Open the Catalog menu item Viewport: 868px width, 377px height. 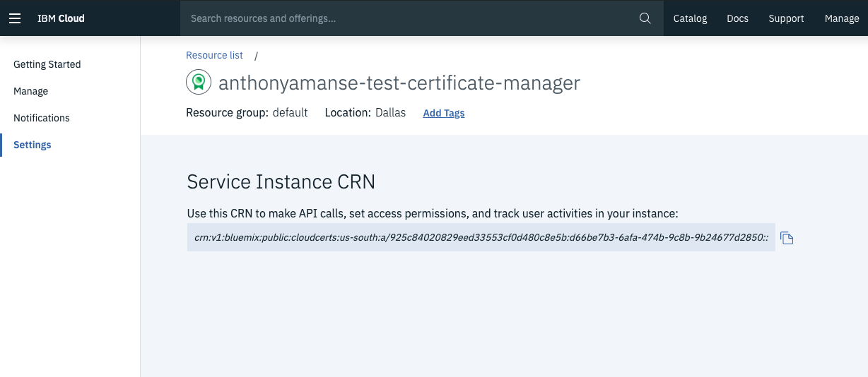coord(690,18)
